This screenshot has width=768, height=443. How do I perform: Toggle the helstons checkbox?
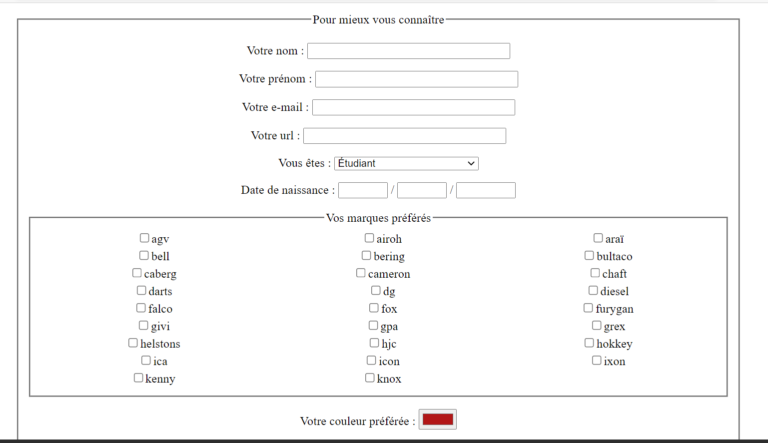coord(133,343)
